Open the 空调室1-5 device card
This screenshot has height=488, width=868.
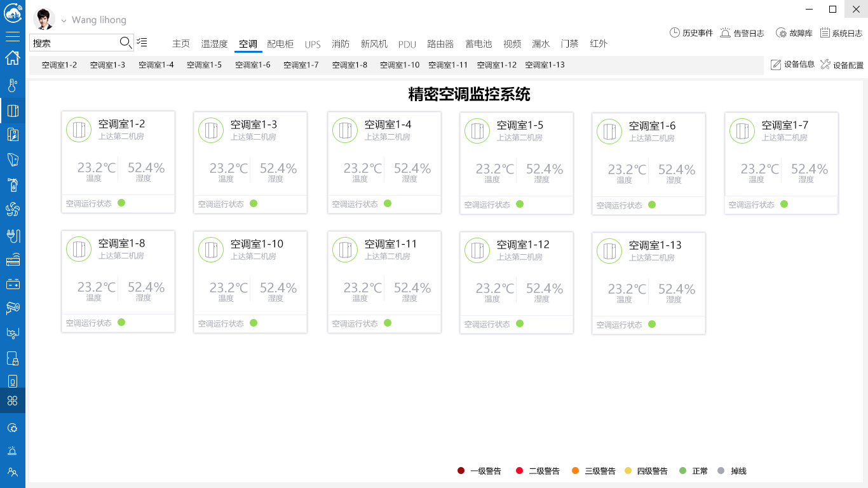tap(517, 163)
